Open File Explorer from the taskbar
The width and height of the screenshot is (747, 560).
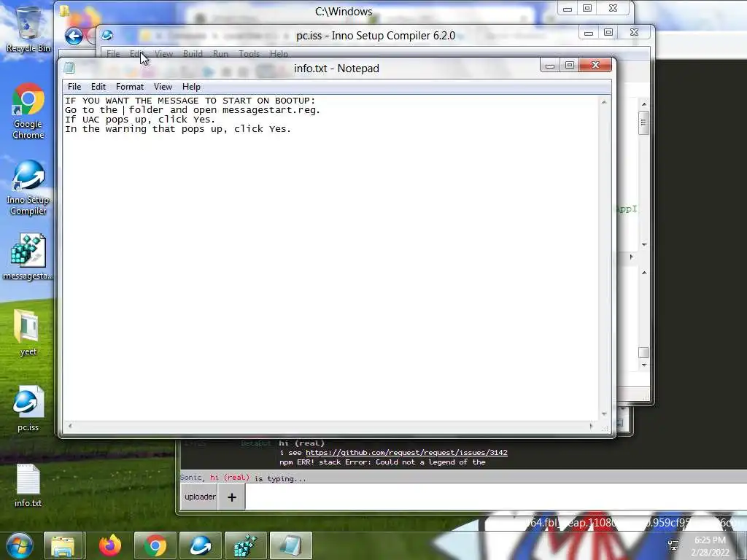(x=63, y=545)
